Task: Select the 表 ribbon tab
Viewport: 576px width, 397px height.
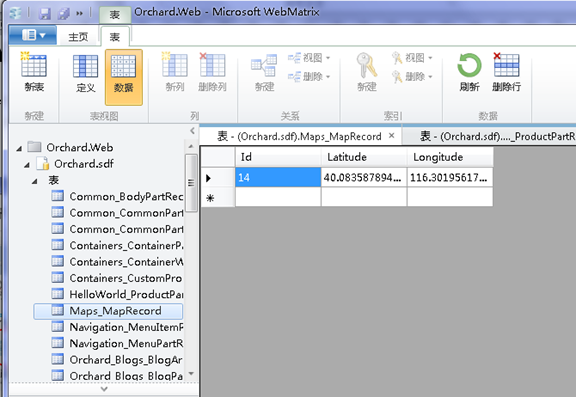Action: [115, 37]
